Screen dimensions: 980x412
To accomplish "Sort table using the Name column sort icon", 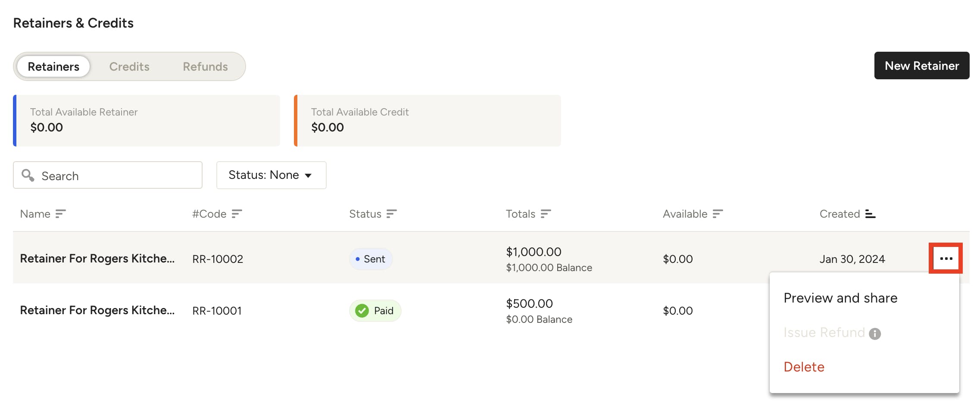I will click(x=60, y=214).
